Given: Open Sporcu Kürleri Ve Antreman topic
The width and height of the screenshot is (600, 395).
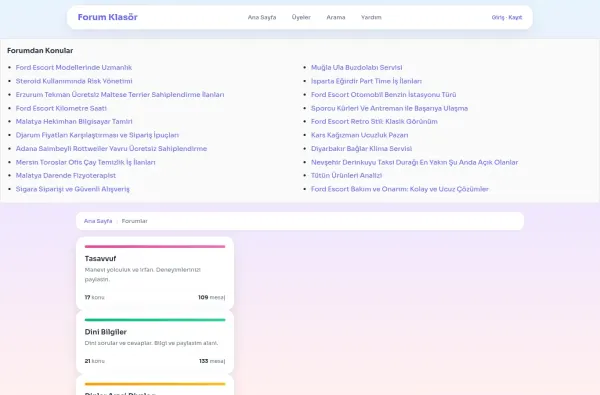Looking at the screenshot, I should 390,108.
